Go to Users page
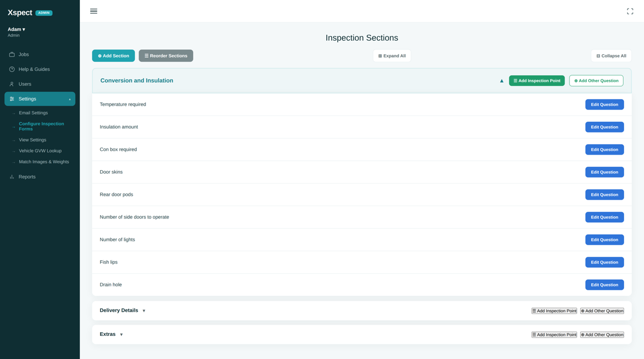 [40, 84]
